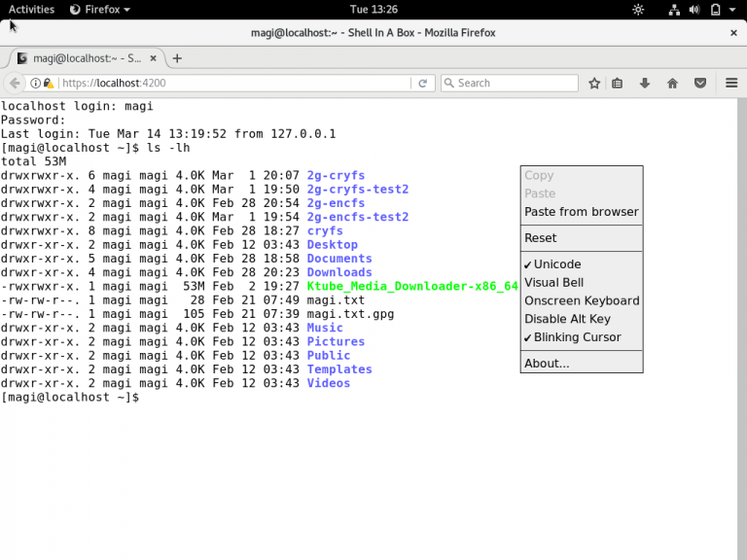
Task: Open the Firefox hamburger menu
Action: coord(731,84)
